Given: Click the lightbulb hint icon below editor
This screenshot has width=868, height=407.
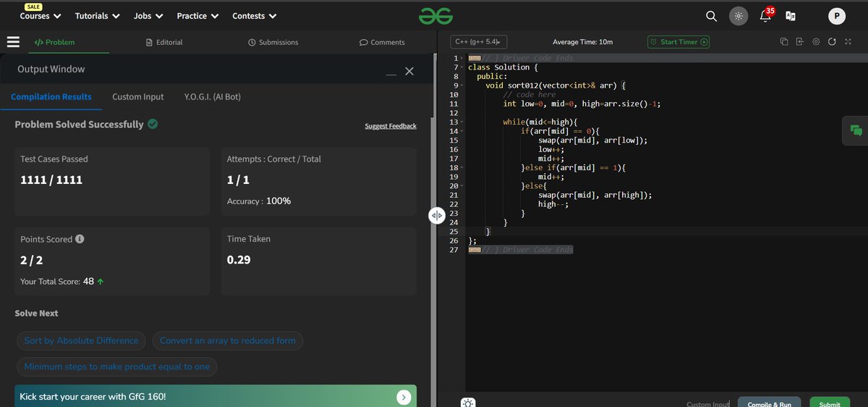Looking at the screenshot, I should pos(468,403).
